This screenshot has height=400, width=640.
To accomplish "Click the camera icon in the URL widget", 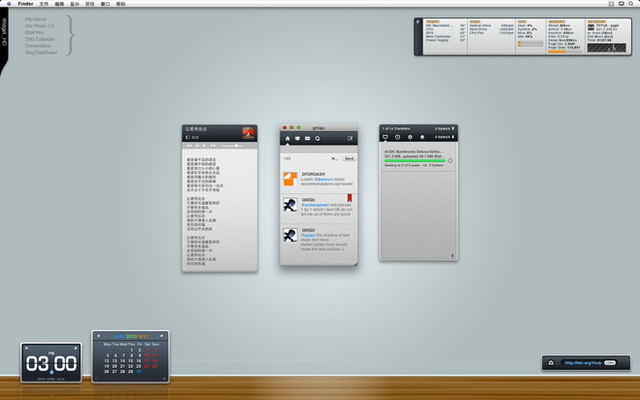I will click(x=551, y=362).
